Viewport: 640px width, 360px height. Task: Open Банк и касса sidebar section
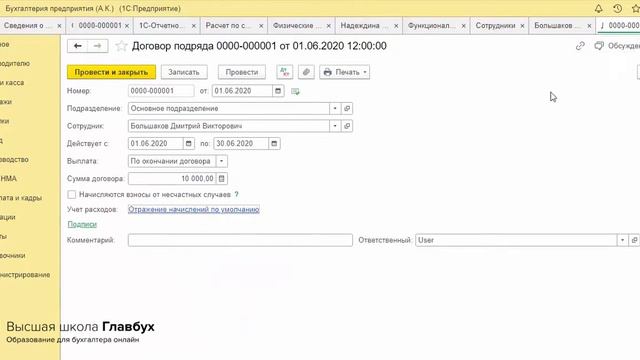pos(12,83)
